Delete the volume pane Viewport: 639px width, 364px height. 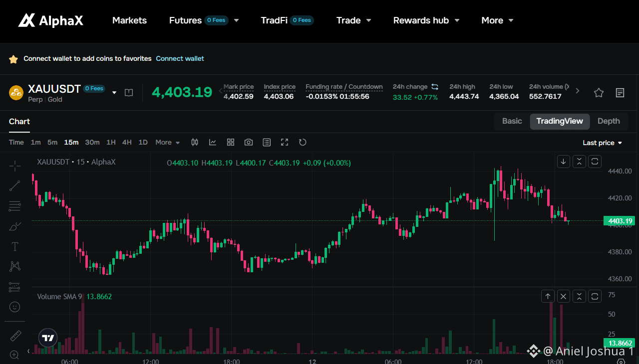click(564, 297)
